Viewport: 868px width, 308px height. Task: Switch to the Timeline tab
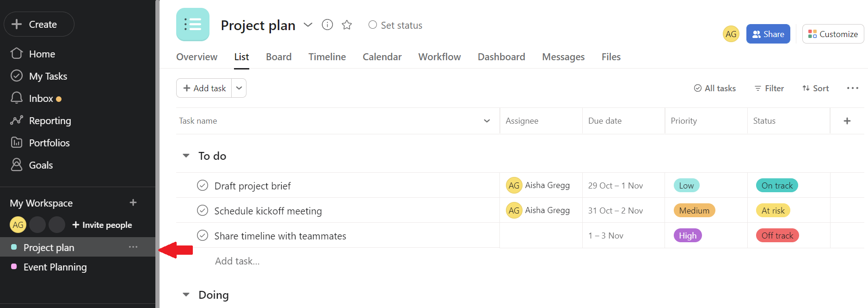327,57
